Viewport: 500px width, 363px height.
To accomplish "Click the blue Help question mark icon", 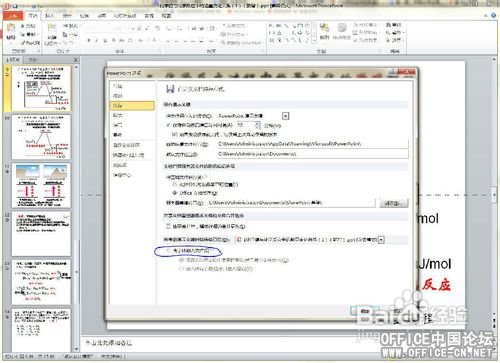I will pos(494,16).
